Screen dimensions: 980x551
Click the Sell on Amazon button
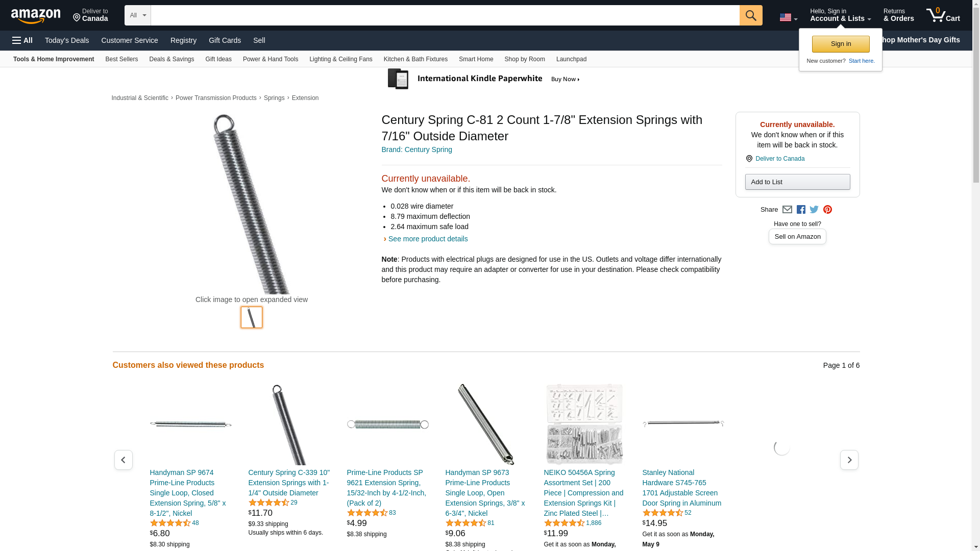point(797,237)
